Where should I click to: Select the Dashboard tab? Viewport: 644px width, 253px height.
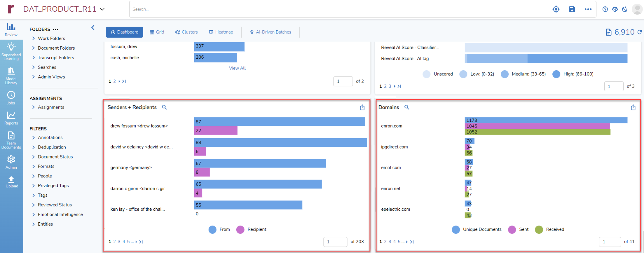pyautogui.click(x=125, y=32)
